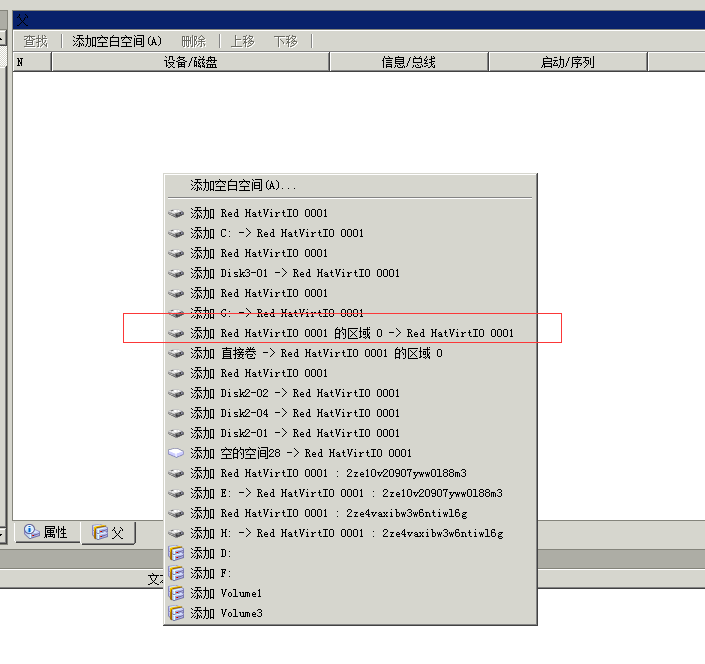The height and width of the screenshot is (664, 705).
Task: Click the disk icon beside 添加 直接卷 entry
Action: click(177, 353)
